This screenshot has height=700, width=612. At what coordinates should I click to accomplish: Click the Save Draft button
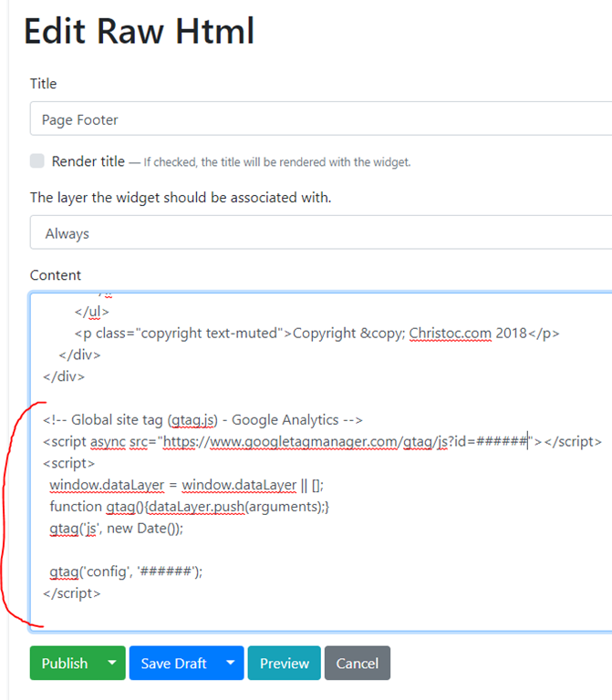pyautogui.click(x=174, y=663)
